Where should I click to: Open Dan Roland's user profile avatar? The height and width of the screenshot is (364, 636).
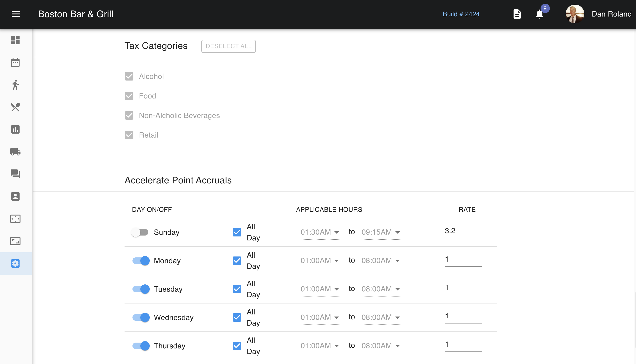(x=575, y=14)
